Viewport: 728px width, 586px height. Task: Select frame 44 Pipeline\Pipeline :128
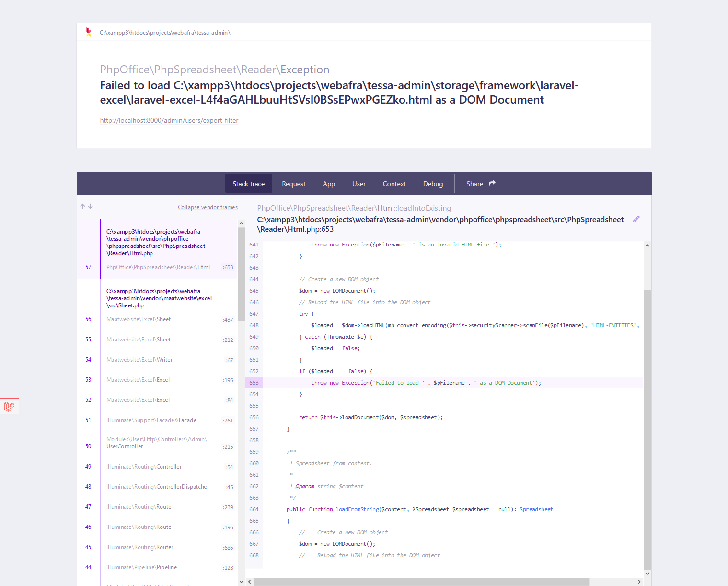coord(157,567)
